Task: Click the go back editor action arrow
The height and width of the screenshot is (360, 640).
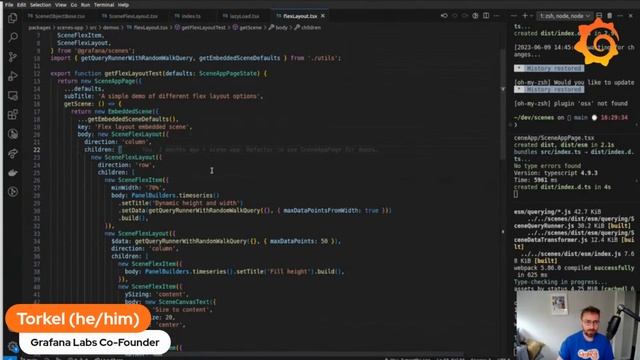Action: [444, 16]
